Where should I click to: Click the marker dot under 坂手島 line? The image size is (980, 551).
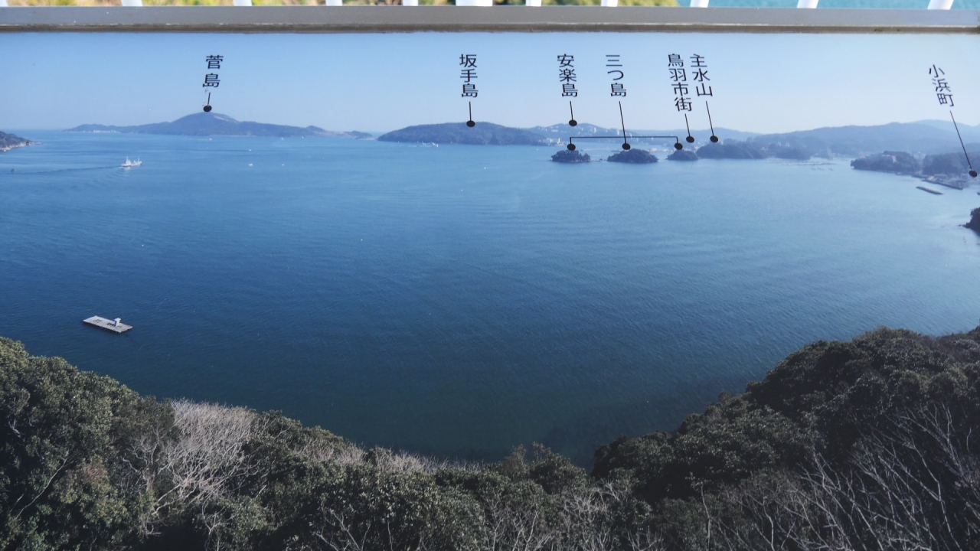tap(471, 123)
